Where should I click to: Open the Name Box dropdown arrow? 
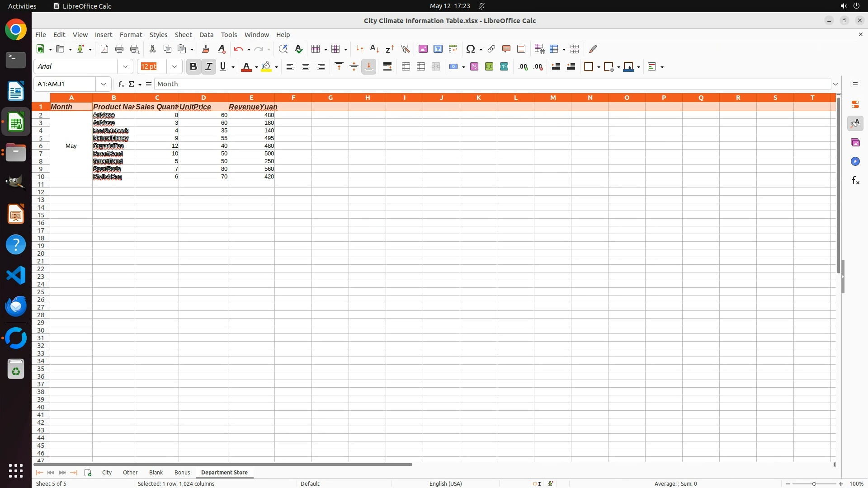pos(104,84)
